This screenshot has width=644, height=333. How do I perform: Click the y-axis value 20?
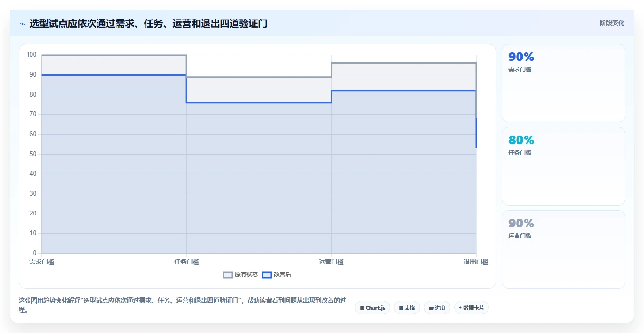[33, 213]
